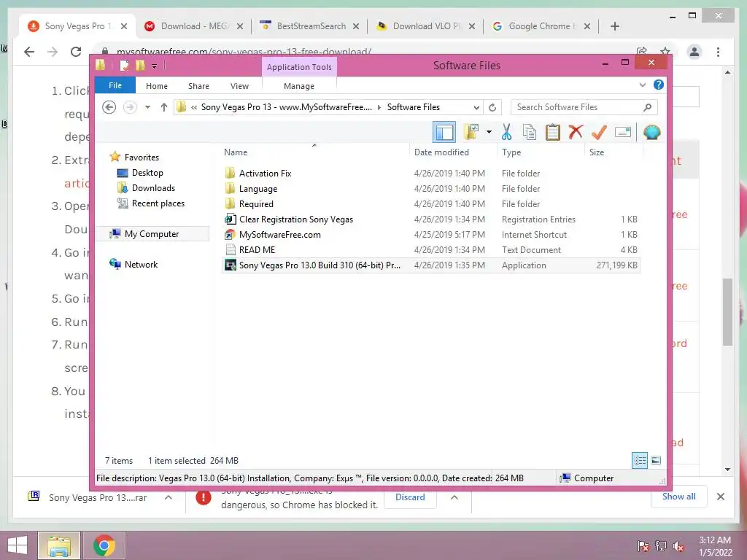Click Show all downloads in Chrome

tap(679, 497)
